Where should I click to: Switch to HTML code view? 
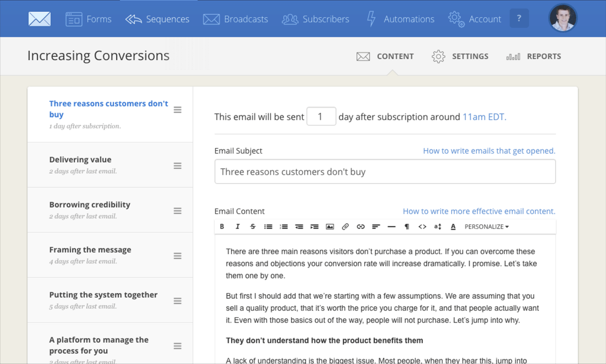click(422, 227)
